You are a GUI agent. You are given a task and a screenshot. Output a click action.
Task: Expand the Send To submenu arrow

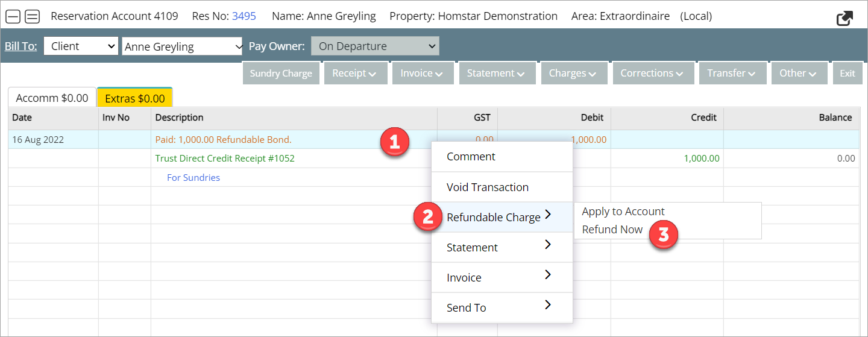click(547, 305)
